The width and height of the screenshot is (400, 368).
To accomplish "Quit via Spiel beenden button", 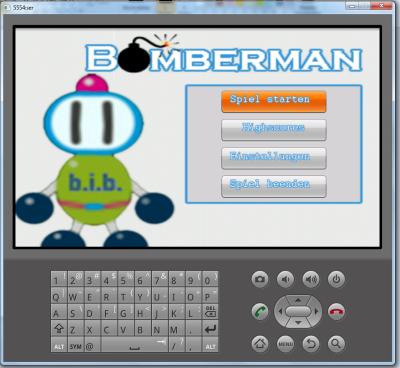I will pos(273,186).
